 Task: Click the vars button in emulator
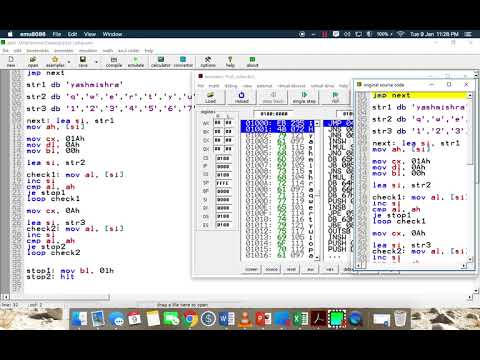(330, 269)
